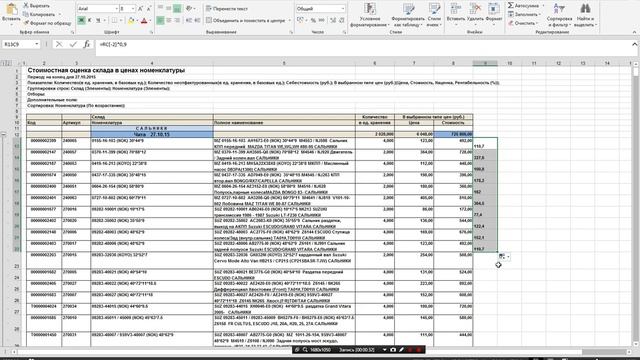Screen dimensions: 640x360
Task: Click the Borders icon
Action: (114, 20)
